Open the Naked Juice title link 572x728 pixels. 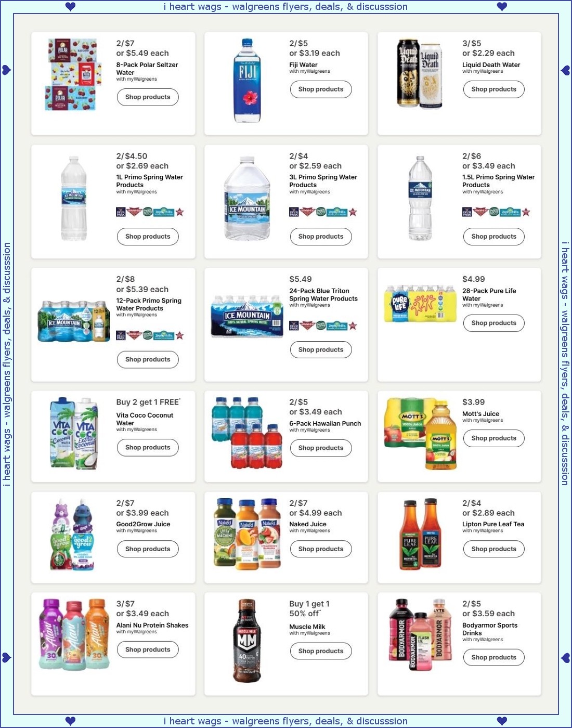pos(308,524)
